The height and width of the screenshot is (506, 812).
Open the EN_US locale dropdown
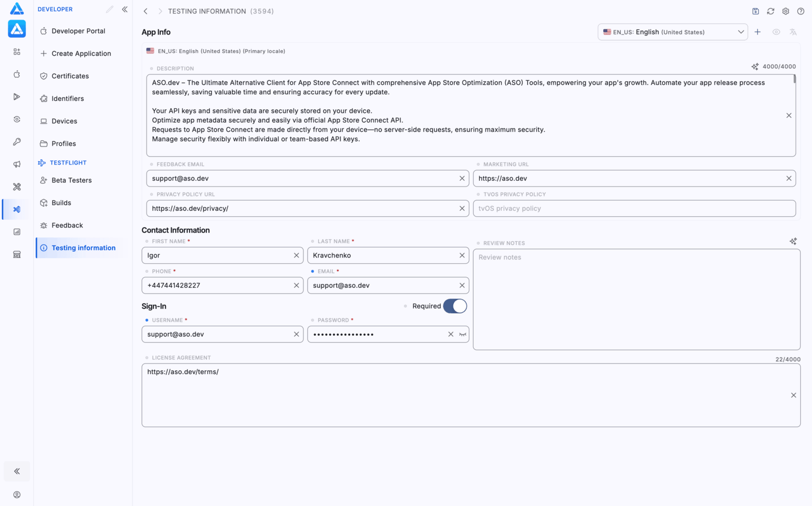point(673,32)
